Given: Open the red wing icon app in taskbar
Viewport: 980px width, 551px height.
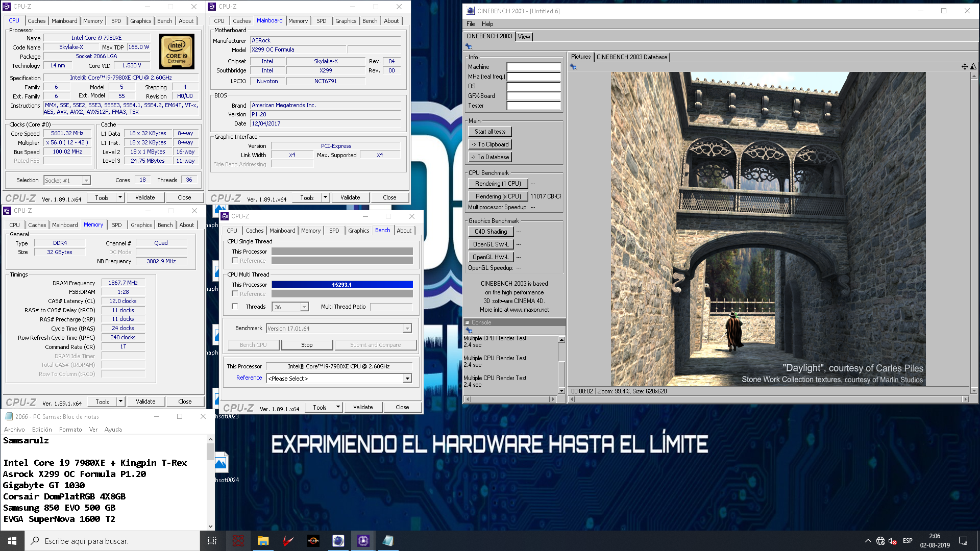Looking at the screenshot, I should [288, 541].
